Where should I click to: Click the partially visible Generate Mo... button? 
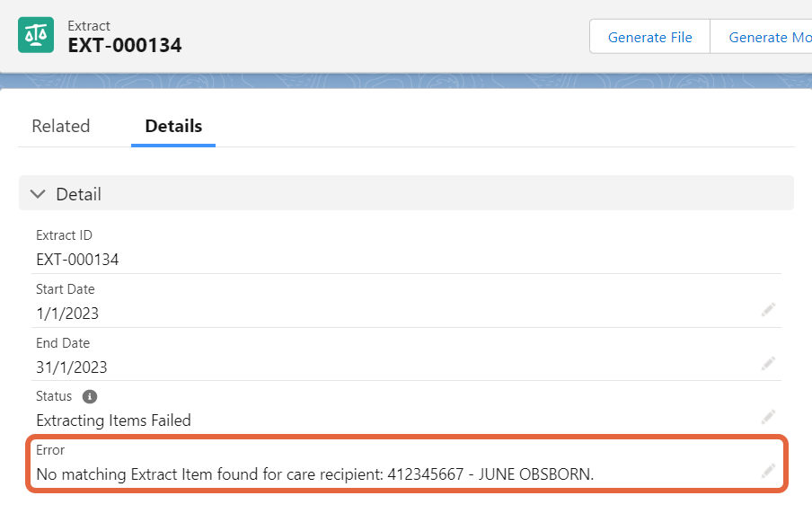pyautogui.click(x=762, y=37)
